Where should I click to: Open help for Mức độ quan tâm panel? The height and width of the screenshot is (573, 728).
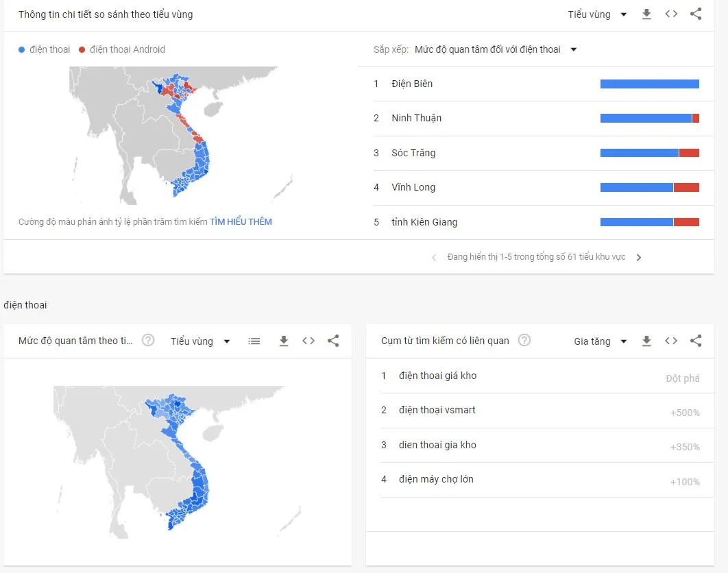[x=148, y=341]
